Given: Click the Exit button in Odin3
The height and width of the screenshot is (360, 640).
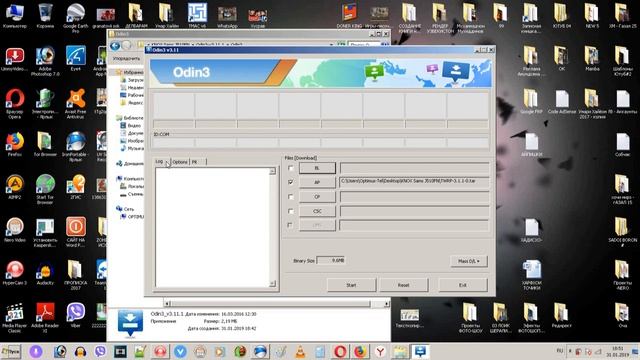Looking at the screenshot, I should coord(462,285).
